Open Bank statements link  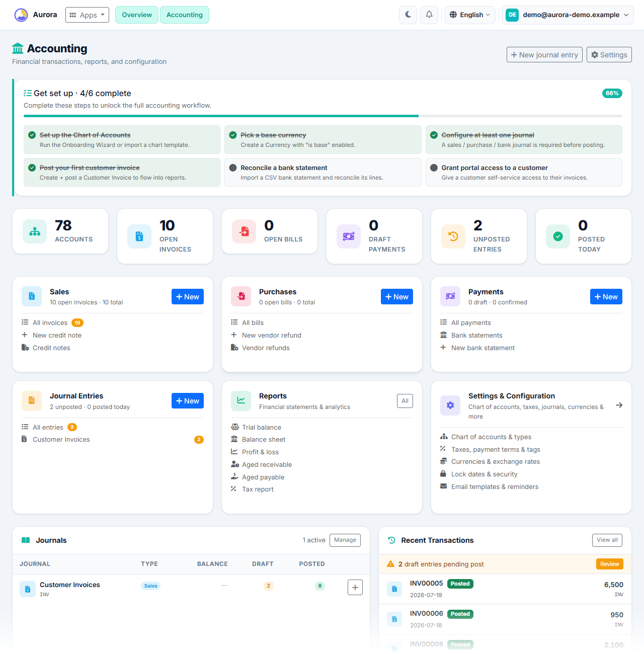476,336
